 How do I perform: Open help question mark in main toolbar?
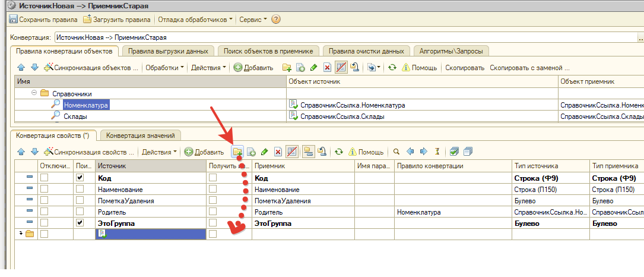point(276,20)
